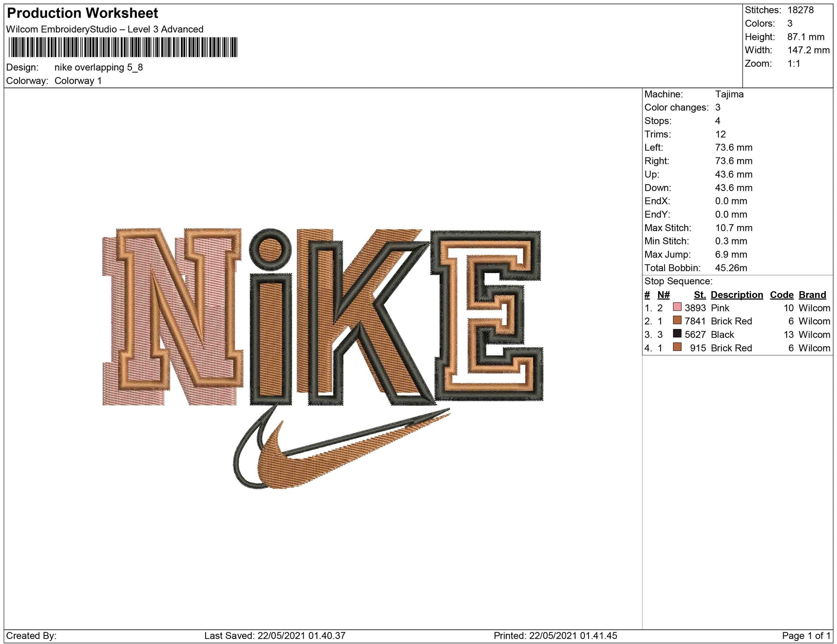Click the underlined Code column header
837x644 pixels.
point(781,295)
